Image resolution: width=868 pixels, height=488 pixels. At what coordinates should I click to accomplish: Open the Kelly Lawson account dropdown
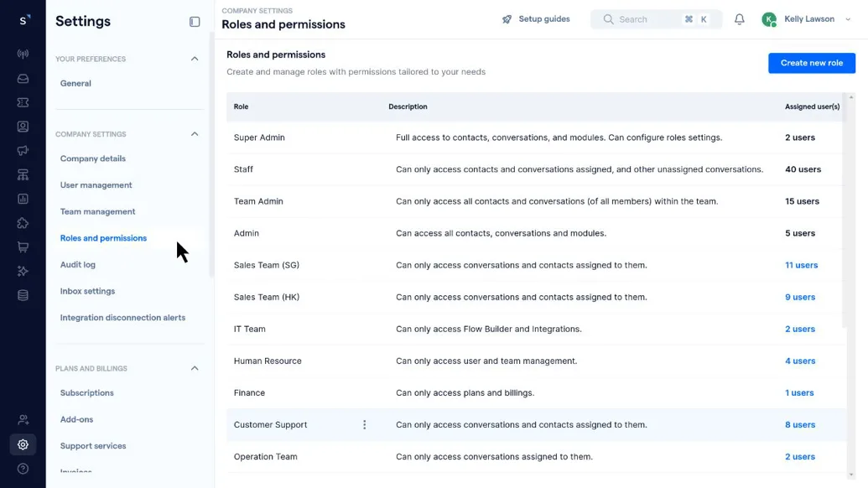[806, 19]
